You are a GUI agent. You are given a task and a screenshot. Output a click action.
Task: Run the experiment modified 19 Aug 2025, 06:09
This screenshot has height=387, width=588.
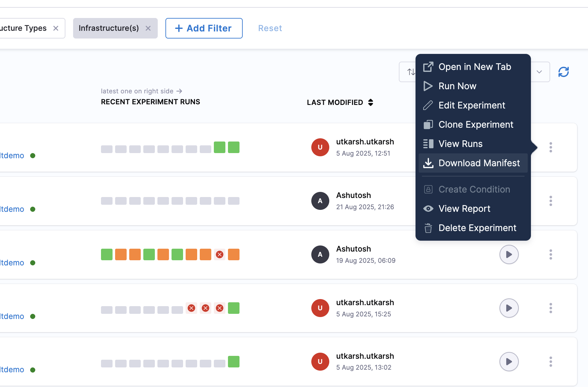[509, 254]
